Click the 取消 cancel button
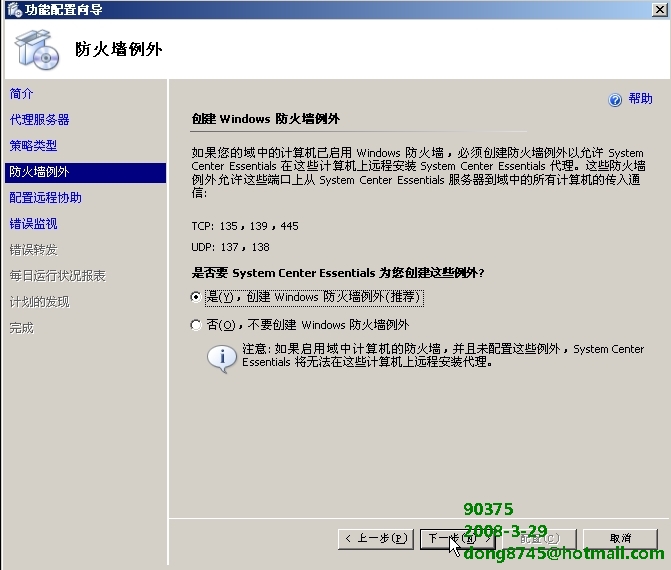The image size is (671, 570). point(621,538)
